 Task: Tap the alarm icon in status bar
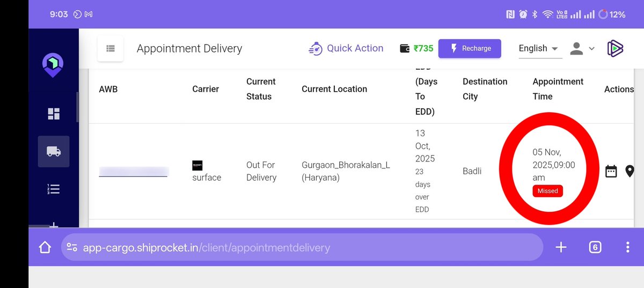523,14
